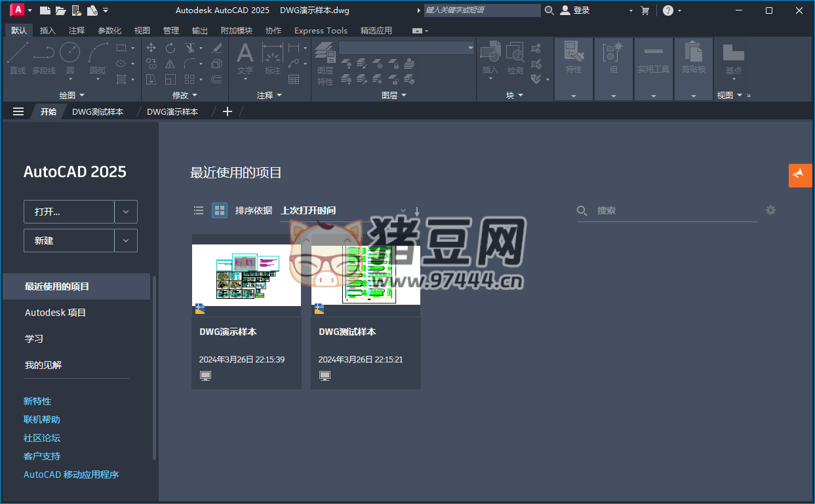This screenshot has width=815, height=504.
Task: Add a new drawing tab with plus
Action: (x=228, y=111)
